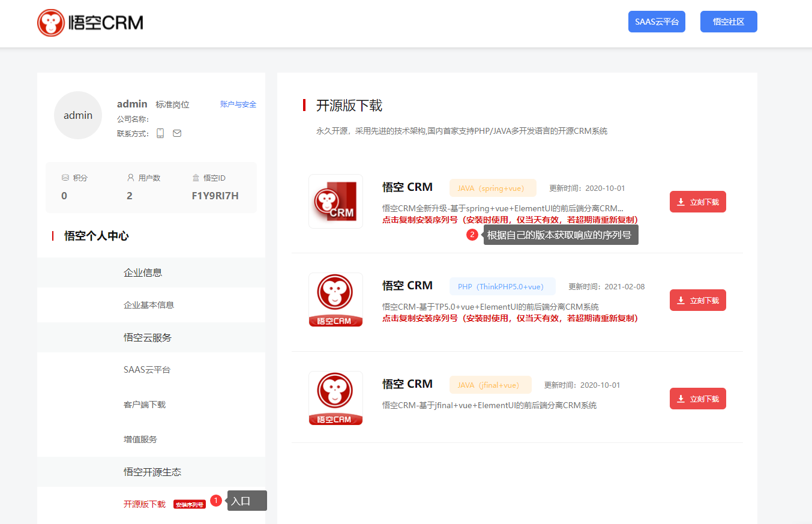Click the 悟空云服务 section header
The width and height of the screenshot is (812, 524).
[151, 337]
